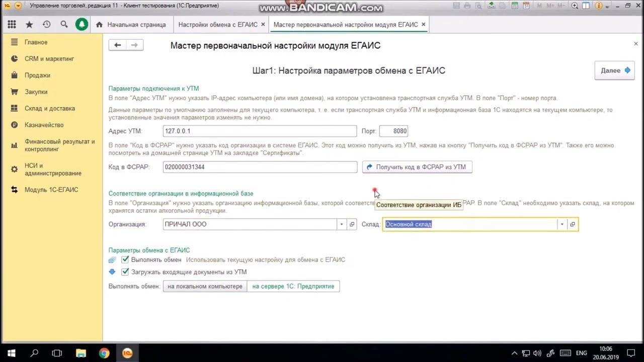Click the window layout panels icon
This screenshot has height=362, width=644.
pyautogui.click(x=586, y=6)
